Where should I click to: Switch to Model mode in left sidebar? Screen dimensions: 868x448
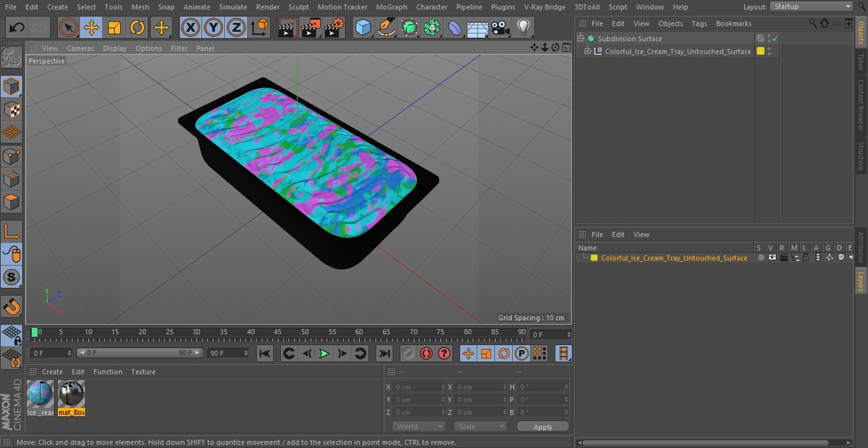pos(11,86)
